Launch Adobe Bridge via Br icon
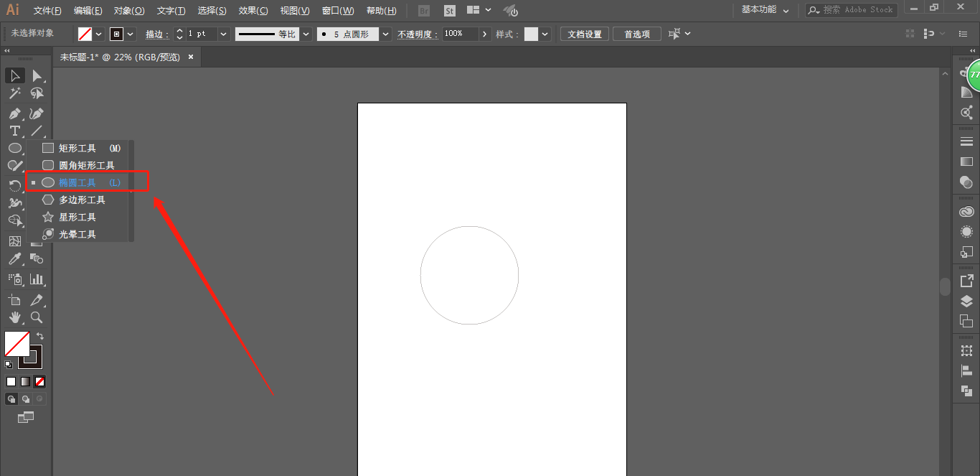Screen dimensions: 980x476 [424, 11]
